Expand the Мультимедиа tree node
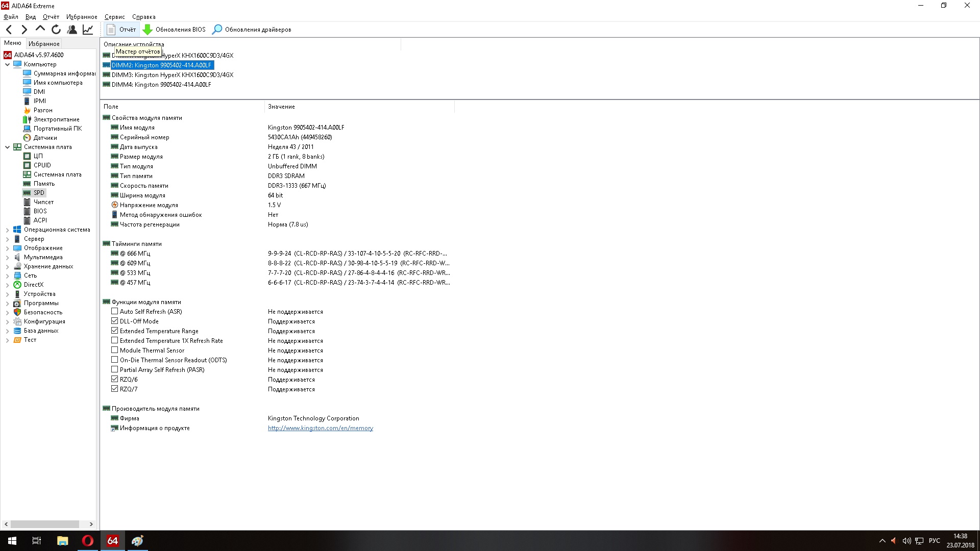 coord(7,257)
